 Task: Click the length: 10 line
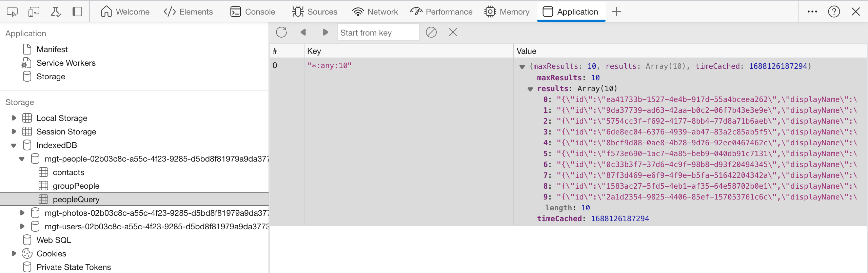click(568, 208)
